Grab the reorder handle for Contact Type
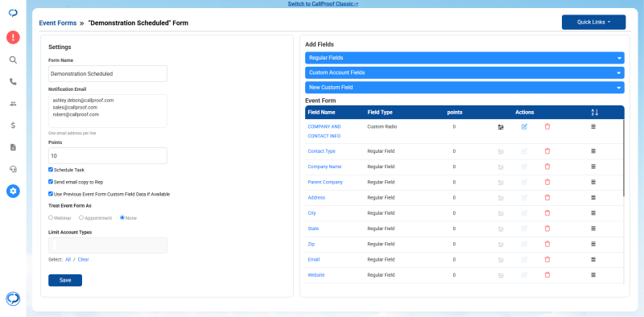644x317 pixels. point(593,151)
